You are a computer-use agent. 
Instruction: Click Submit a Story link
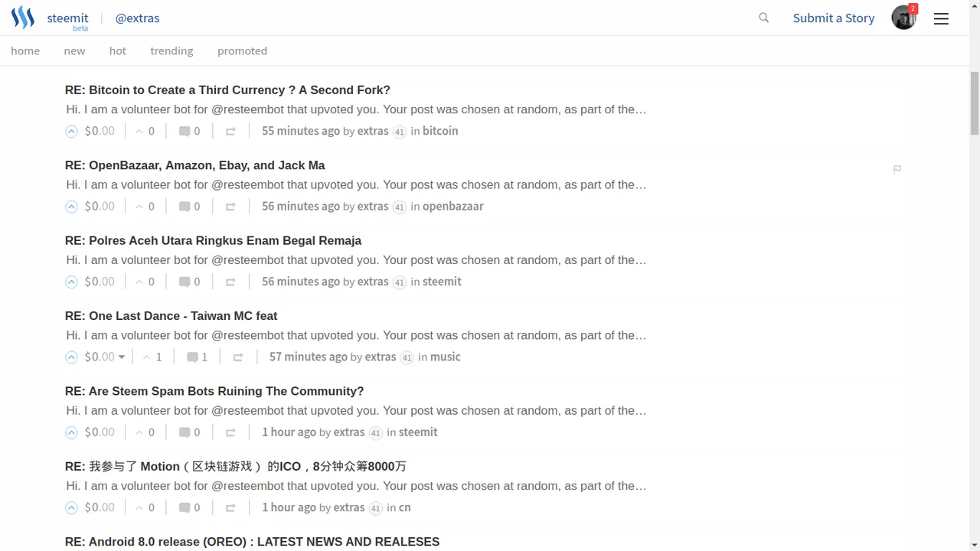coord(834,18)
